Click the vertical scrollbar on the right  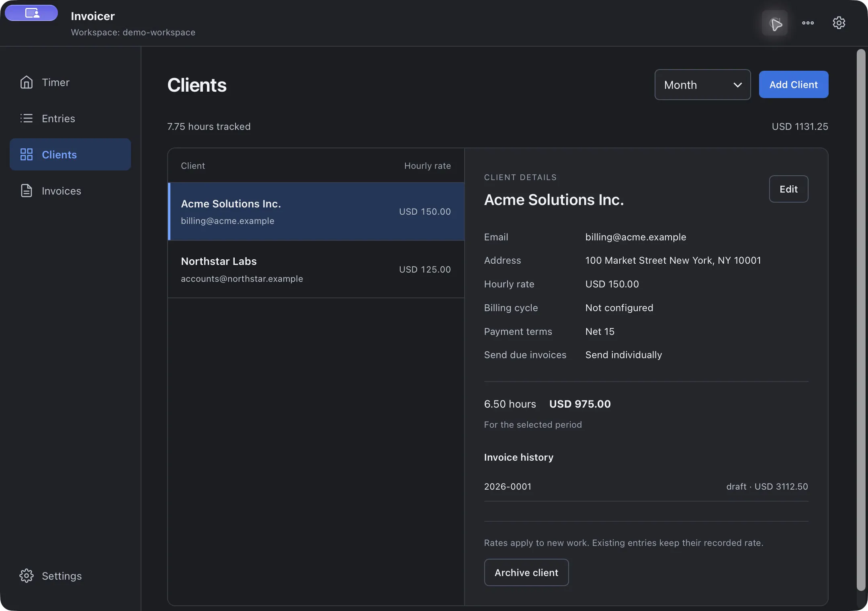861,320
